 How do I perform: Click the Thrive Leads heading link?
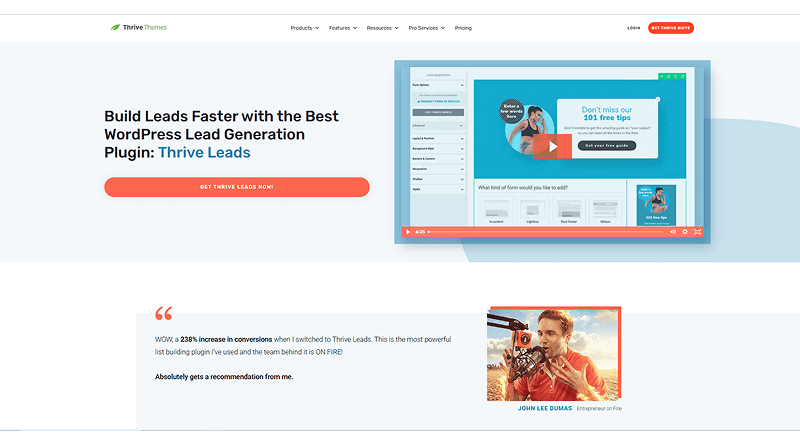[204, 153]
